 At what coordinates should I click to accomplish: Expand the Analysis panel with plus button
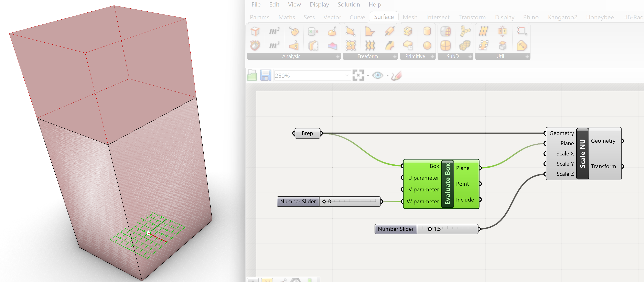point(338,56)
